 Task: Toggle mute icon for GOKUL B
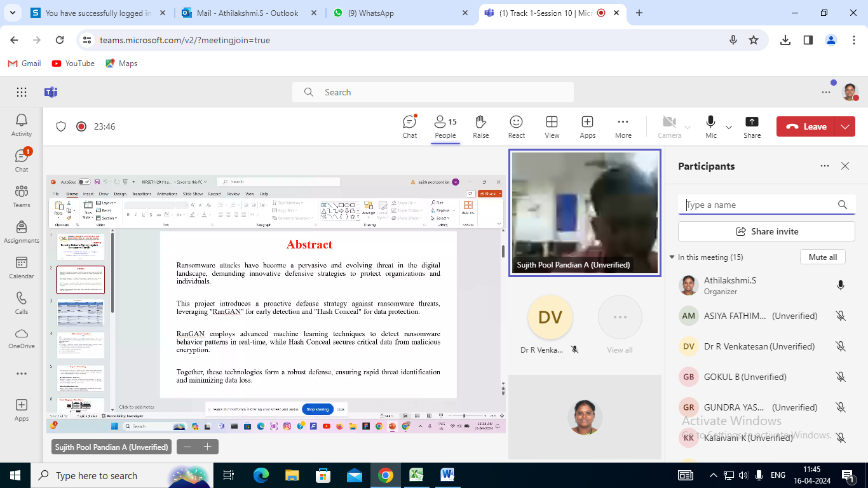pyautogui.click(x=841, y=377)
